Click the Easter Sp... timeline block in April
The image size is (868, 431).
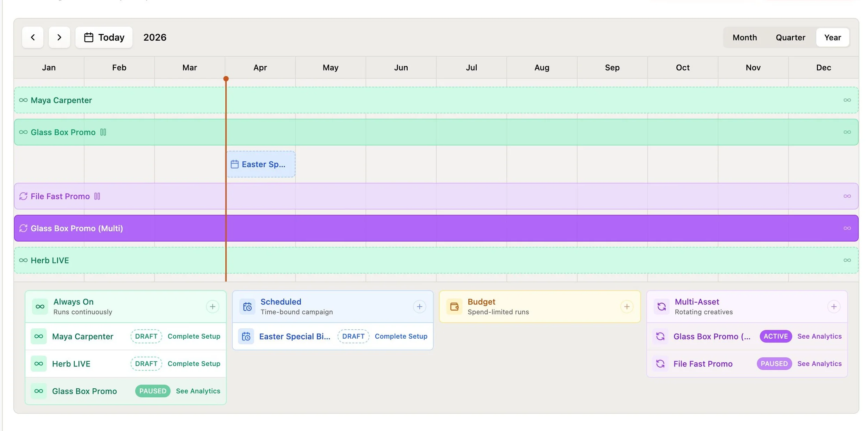261,164
